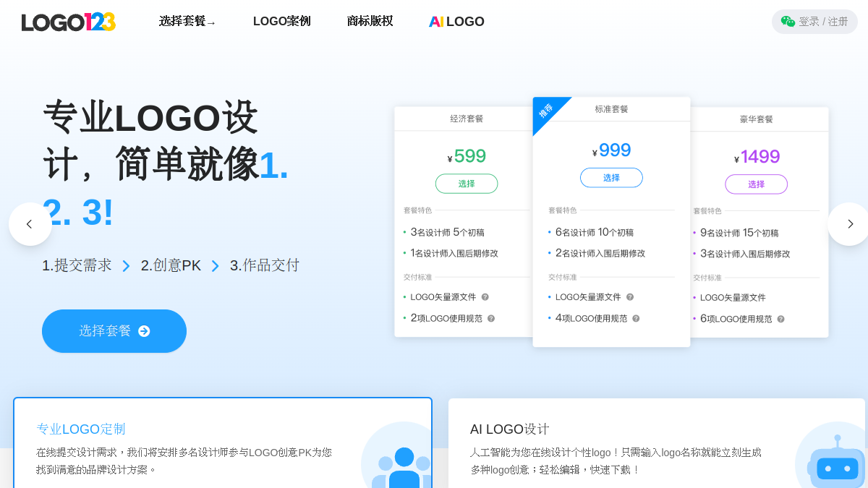Click the ¥599 price

(x=467, y=156)
